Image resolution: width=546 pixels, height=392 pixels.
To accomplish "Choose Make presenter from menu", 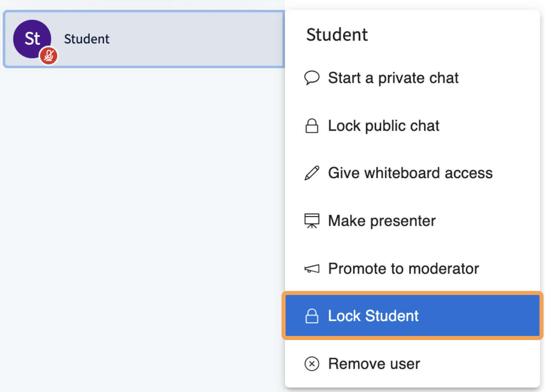I will coord(381,221).
